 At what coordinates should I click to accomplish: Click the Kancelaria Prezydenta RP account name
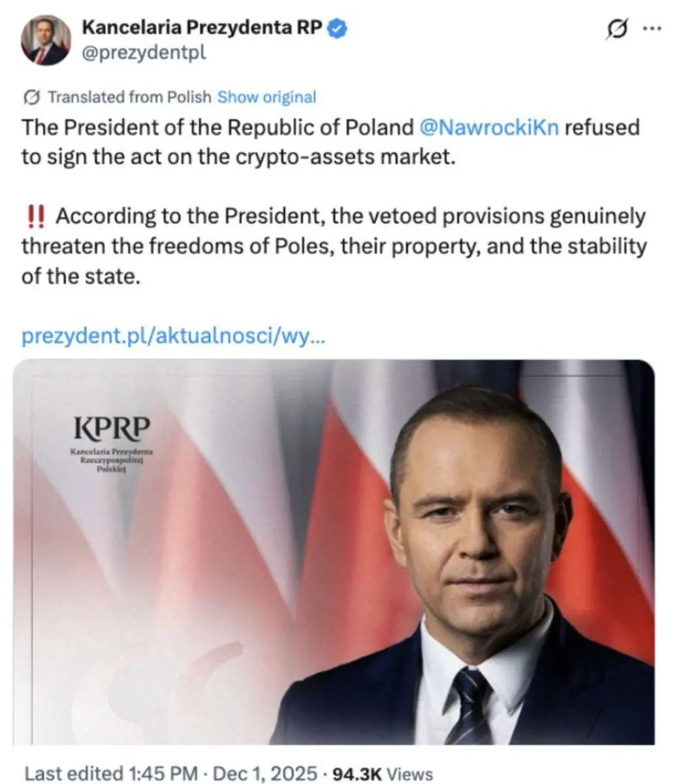pyautogui.click(x=202, y=27)
